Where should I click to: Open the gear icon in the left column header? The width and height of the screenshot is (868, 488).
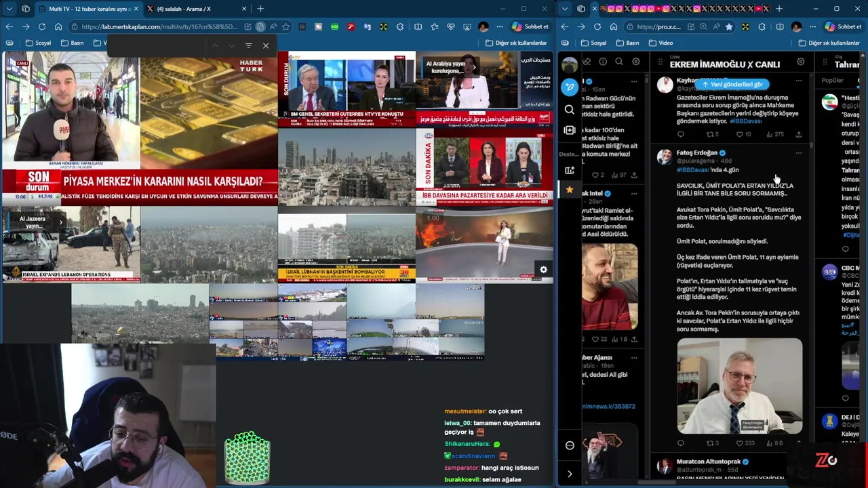click(x=635, y=62)
